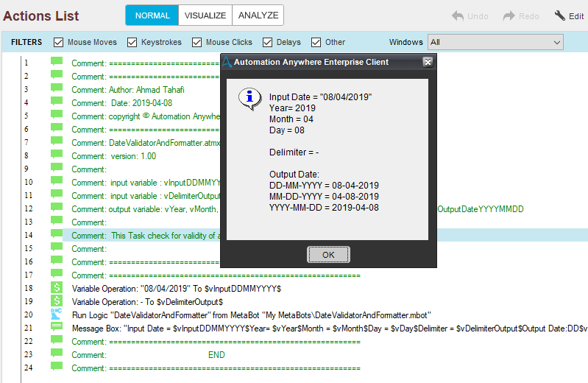
Task: Select the Message Box action on line 21
Action: click(329, 328)
